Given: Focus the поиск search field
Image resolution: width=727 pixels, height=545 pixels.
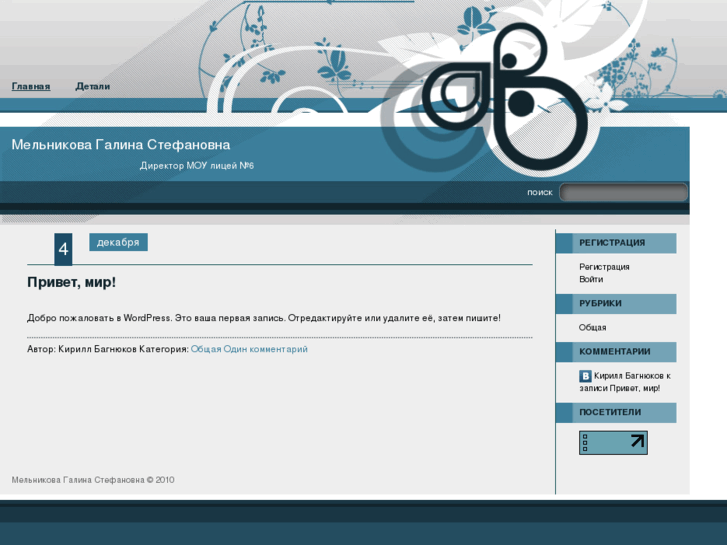Looking at the screenshot, I should tap(624, 192).
